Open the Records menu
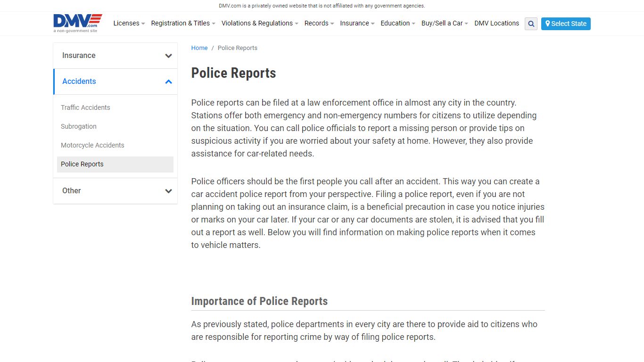Image resolution: width=644 pixels, height=362 pixels. pyautogui.click(x=319, y=23)
